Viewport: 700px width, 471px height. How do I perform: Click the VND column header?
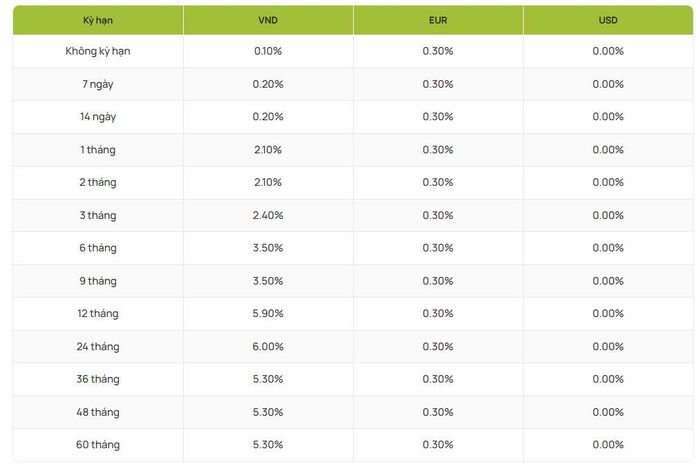tap(268, 20)
